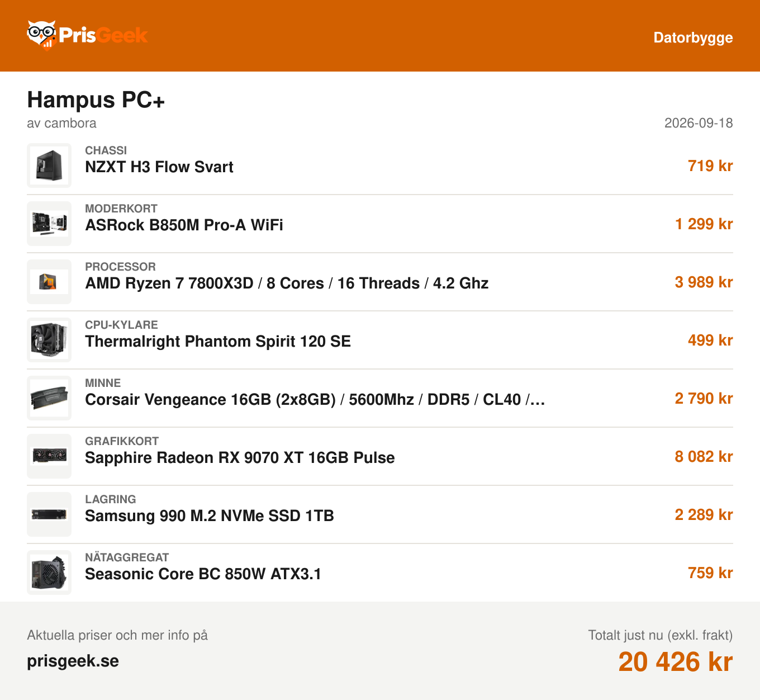The height and width of the screenshot is (700, 760).
Task: Select Sapphire Radeon RX 9070 XT title
Action: pyautogui.click(x=240, y=458)
